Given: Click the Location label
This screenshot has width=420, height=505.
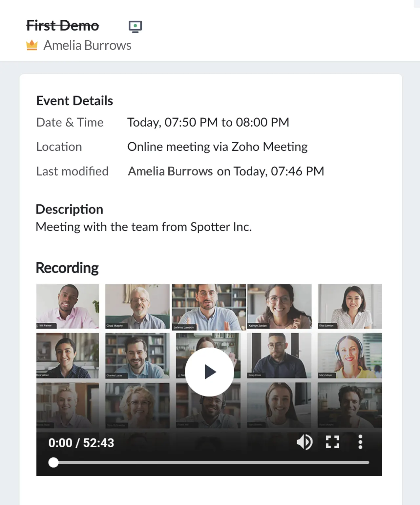Looking at the screenshot, I should (59, 147).
